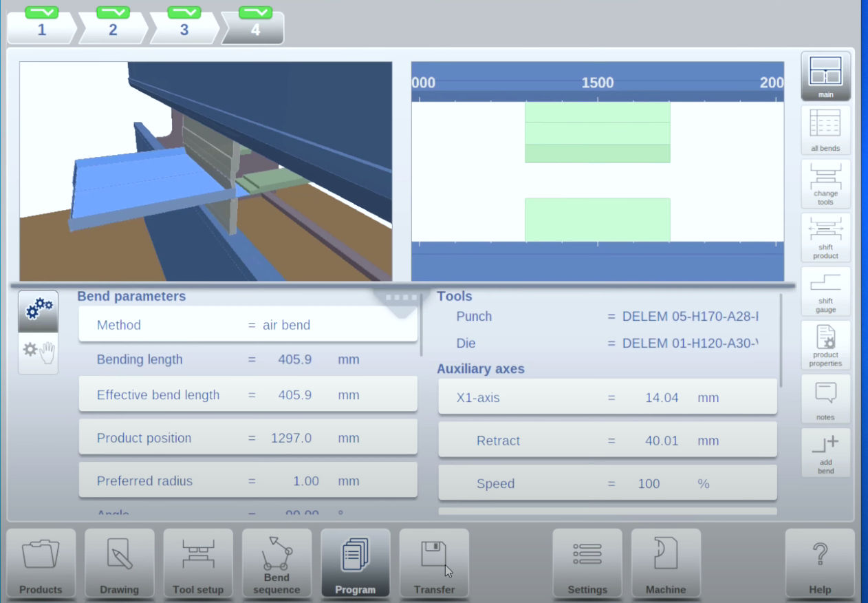Open the all bends view
The image size is (868, 603).
825,130
